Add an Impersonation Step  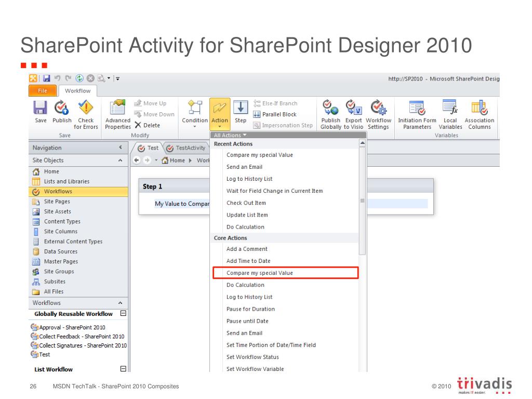[x=283, y=125]
